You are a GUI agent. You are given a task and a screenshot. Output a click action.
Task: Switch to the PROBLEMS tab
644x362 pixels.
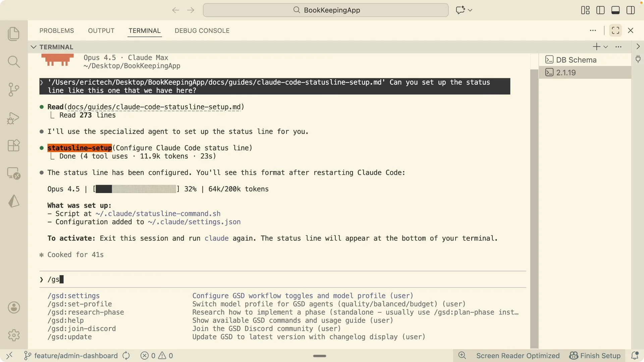click(57, 31)
